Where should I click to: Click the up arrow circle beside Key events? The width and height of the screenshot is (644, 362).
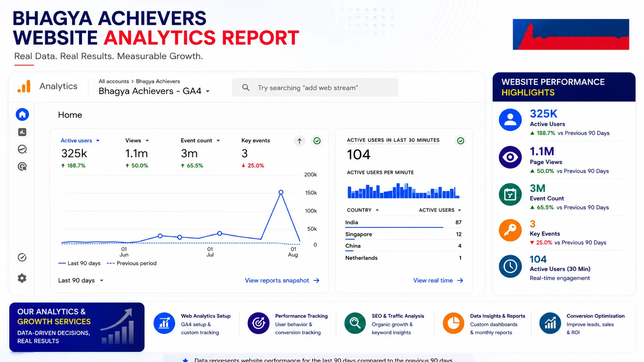tap(300, 141)
